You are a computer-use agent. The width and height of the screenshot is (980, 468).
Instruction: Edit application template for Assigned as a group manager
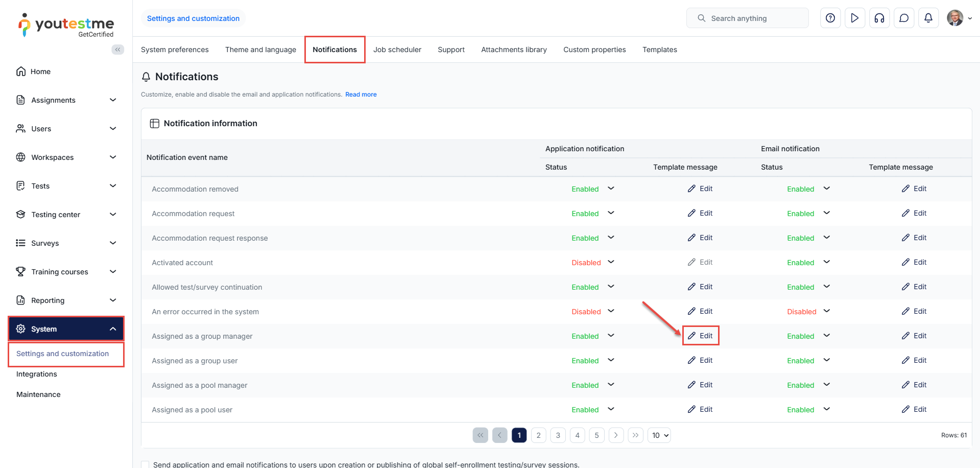(x=701, y=336)
